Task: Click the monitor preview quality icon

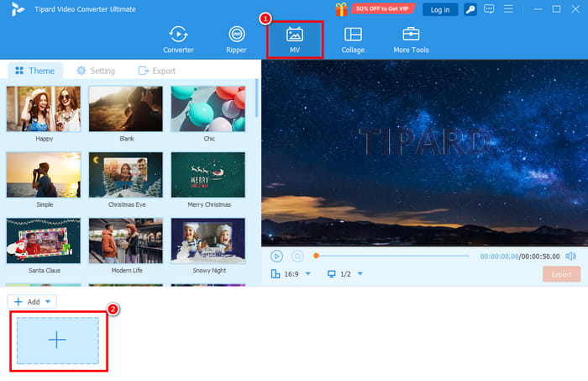Action: 332,274
